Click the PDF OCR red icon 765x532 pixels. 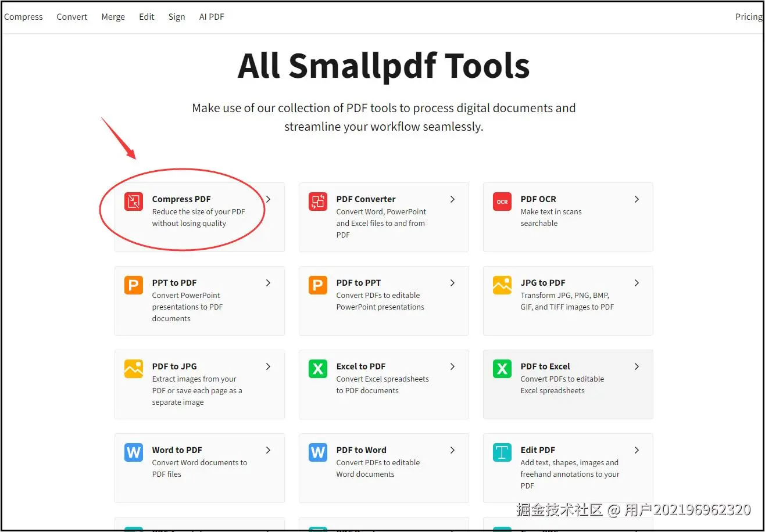coord(502,202)
